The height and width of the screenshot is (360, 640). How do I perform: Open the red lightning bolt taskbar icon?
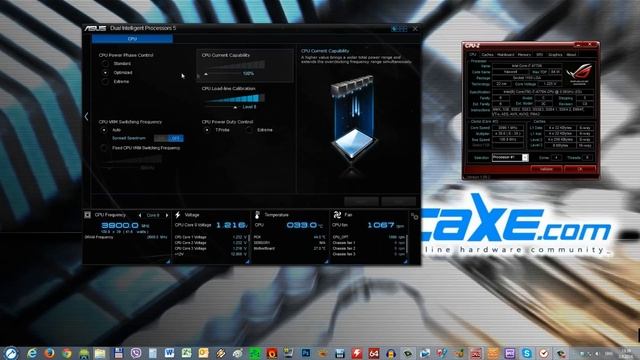click(357, 353)
